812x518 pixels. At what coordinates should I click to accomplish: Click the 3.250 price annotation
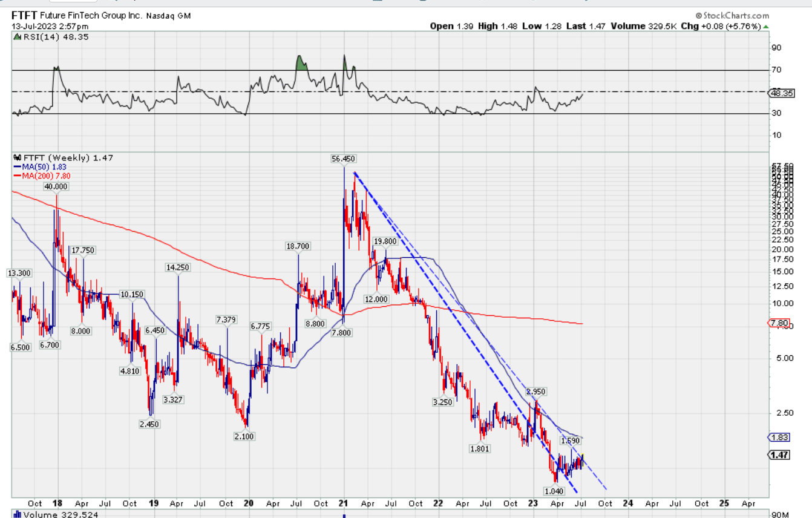(442, 402)
